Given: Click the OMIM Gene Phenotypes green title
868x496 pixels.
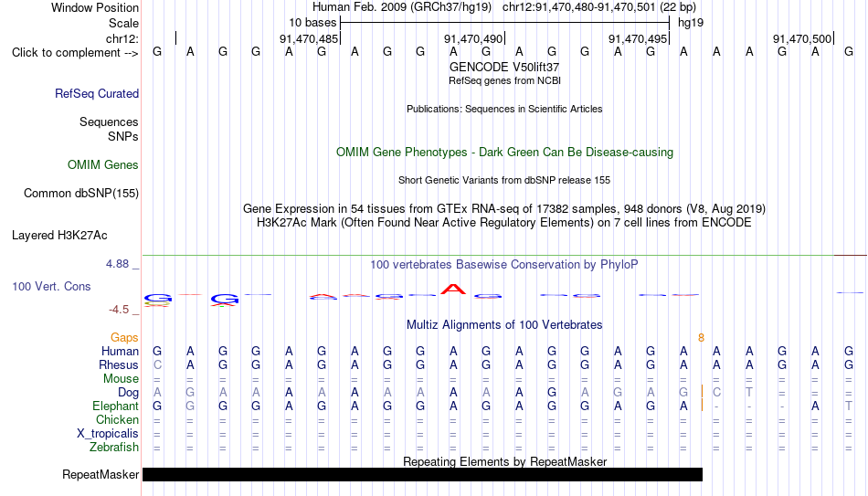Looking at the screenshot, I should (x=505, y=153).
